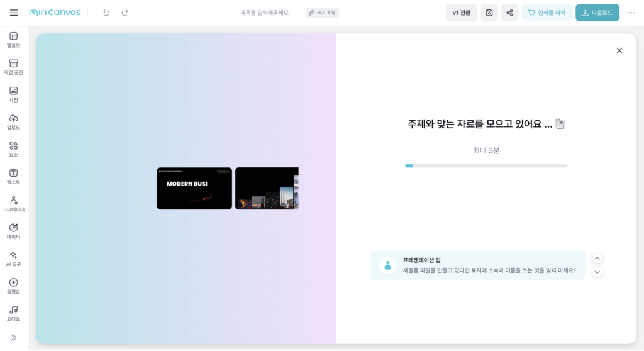Click the 인쇄물 제작 button
Screen dimensions: 644x351
pyautogui.click(x=547, y=13)
